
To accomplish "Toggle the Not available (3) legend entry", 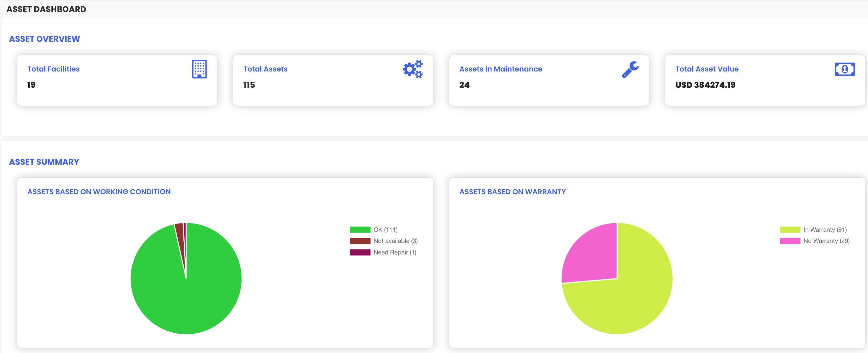I will click(x=395, y=241).
